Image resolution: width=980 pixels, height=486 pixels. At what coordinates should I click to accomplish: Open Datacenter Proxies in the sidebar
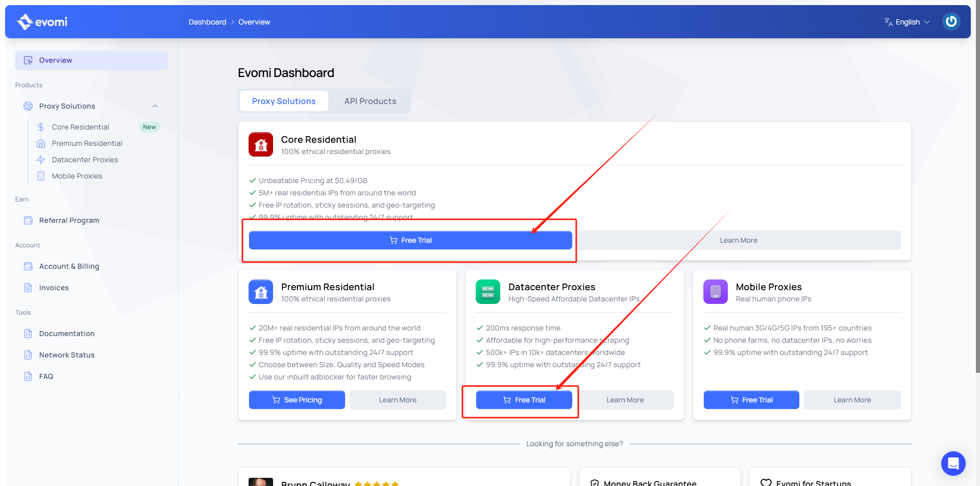[85, 160]
